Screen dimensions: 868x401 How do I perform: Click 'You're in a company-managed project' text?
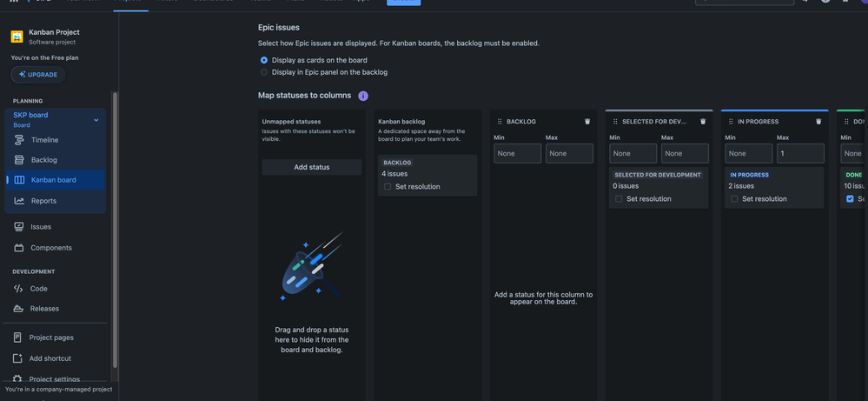pos(59,390)
